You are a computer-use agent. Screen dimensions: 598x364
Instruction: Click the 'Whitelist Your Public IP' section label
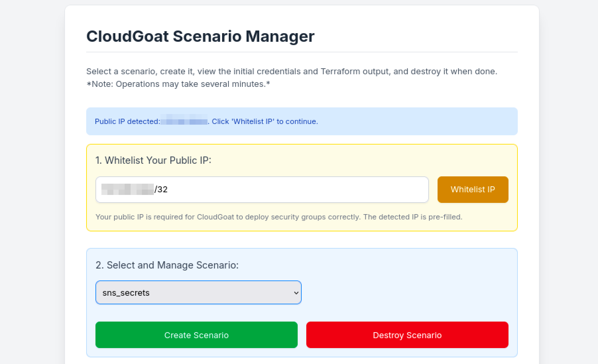pos(153,160)
